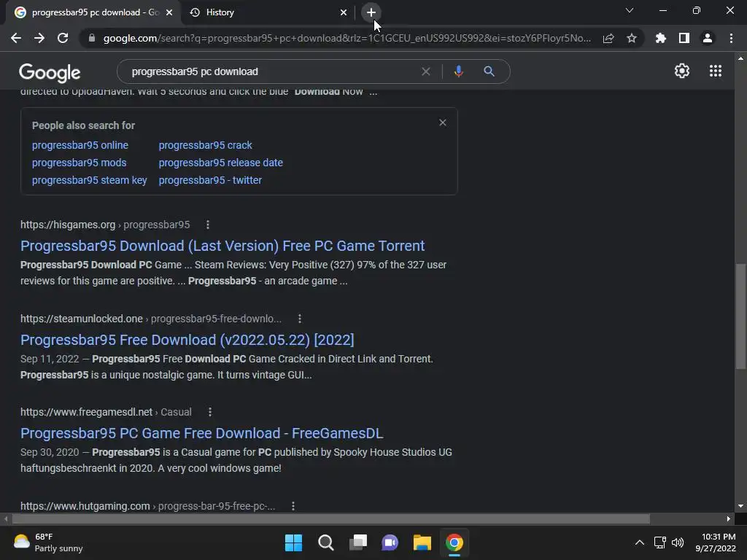
Task: Click the address bar URL
Action: [x=347, y=38]
